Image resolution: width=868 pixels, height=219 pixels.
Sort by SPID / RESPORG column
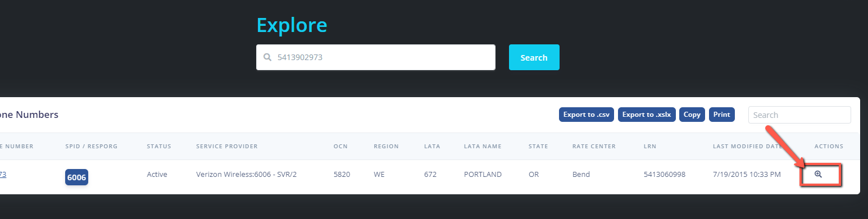point(91,146)
